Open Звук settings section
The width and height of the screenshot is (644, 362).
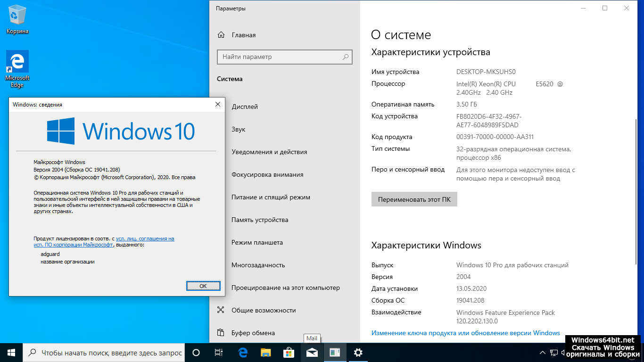(239, 129)
